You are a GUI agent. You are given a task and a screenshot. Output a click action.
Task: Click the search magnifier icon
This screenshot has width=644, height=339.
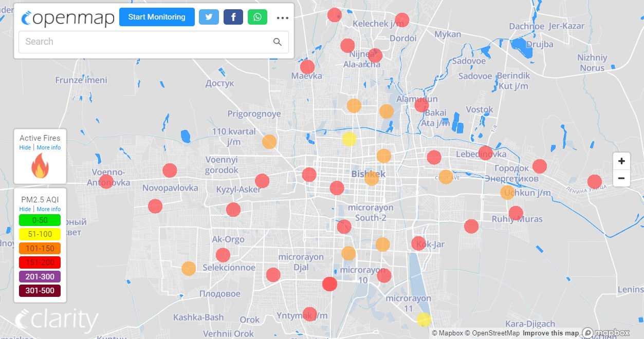(278, 42)
